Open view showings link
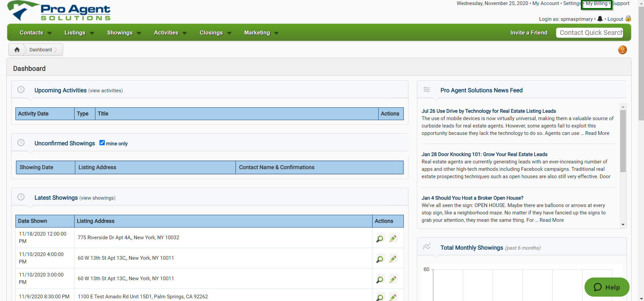644x301 pixels. 97,198
